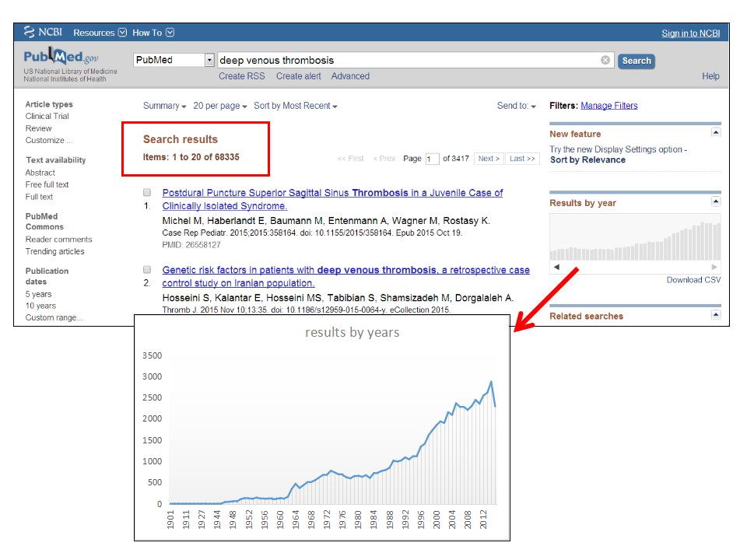Screen dimensions: 747x560
Task: Filter by Reader comments
Action: click(58, 240)
